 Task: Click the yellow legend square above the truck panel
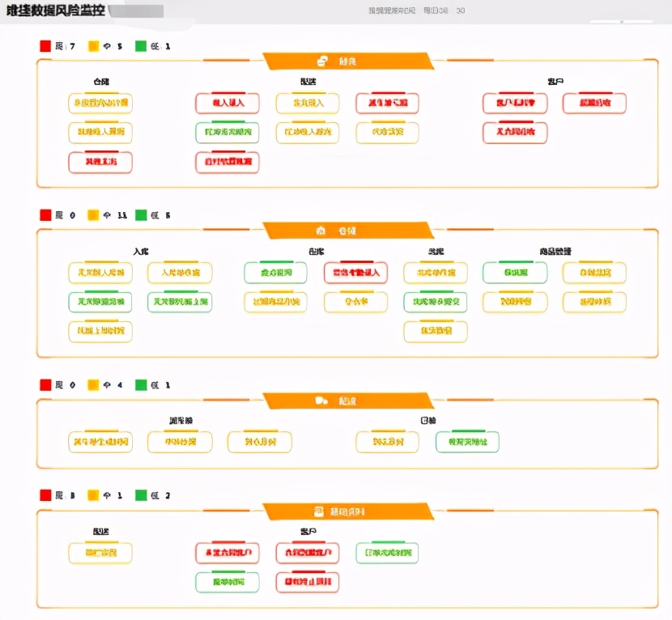94,385
